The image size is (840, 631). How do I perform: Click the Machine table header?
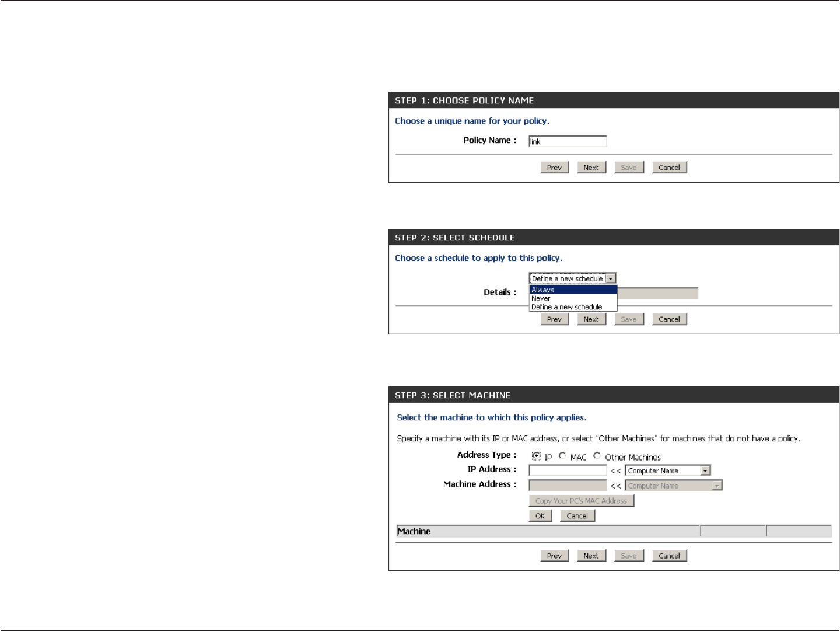pos(548,531)
